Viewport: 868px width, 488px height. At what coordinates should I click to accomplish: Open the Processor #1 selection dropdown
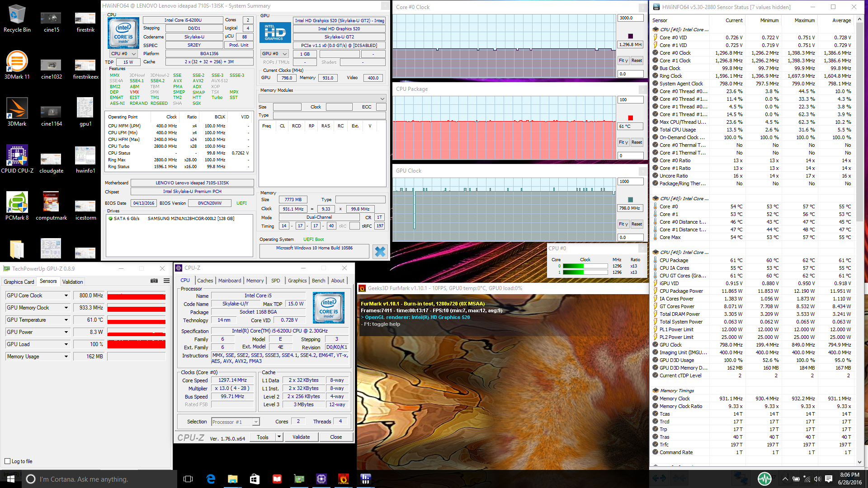point(236,422)
